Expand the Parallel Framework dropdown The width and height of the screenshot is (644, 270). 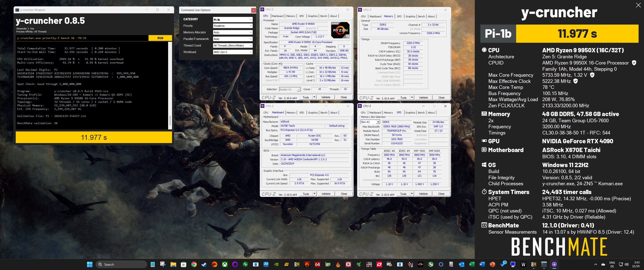233,39
